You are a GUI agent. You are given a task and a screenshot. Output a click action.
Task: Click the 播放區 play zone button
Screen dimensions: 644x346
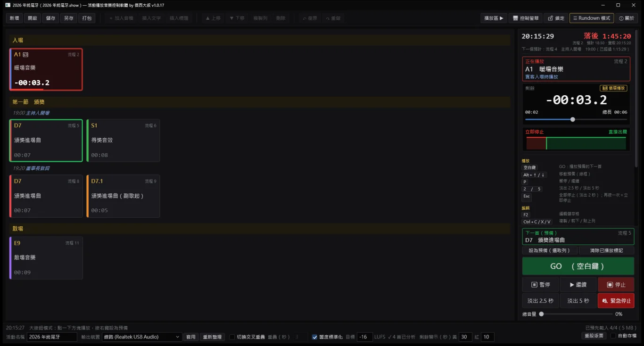tap(494, 18)
